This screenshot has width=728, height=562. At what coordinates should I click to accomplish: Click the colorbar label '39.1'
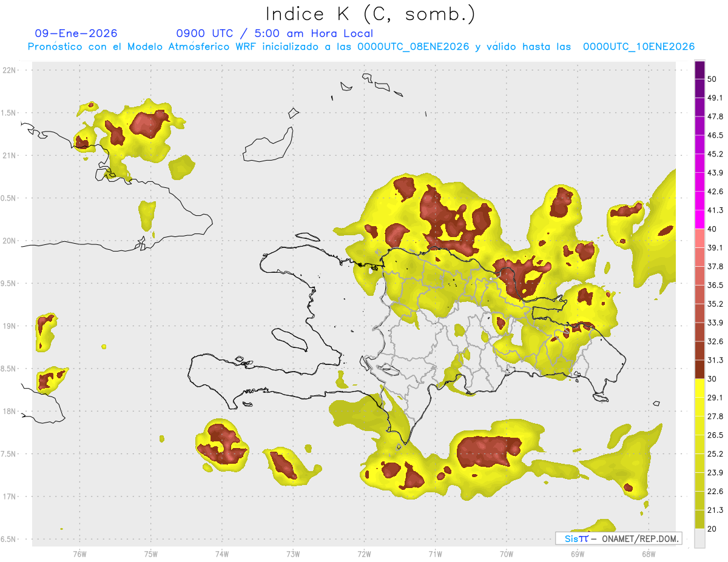[x=715, y=248]
